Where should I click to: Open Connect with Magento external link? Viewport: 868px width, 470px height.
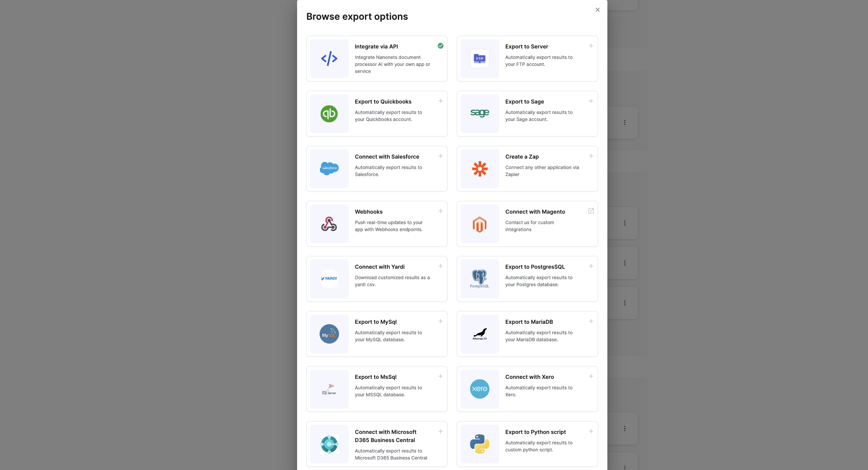point(591,211)
